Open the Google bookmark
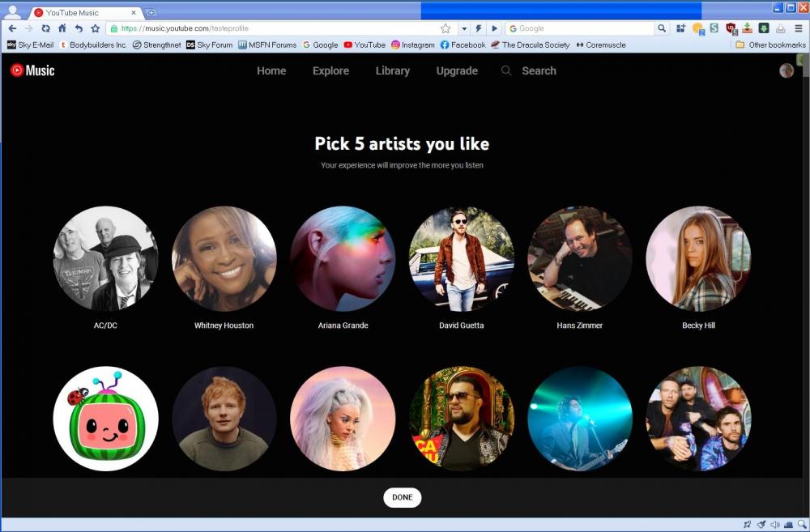Screen dimensions: 810x532 pos(320,45)
